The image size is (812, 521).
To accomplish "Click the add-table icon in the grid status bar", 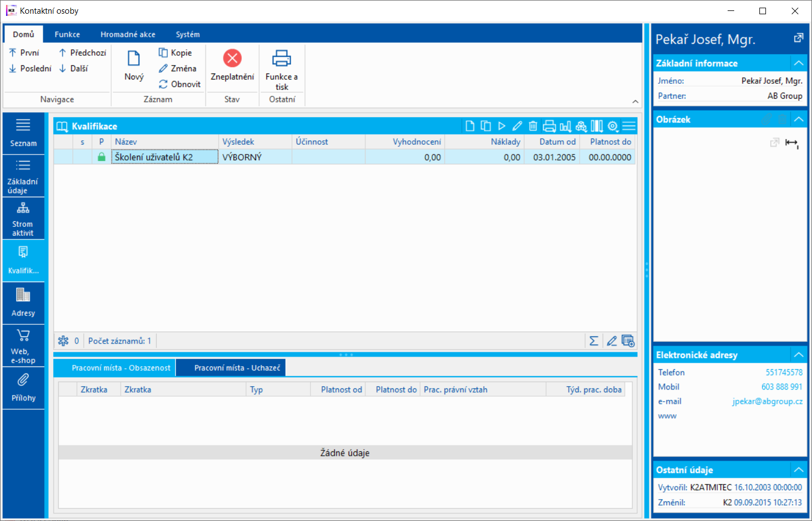I will 628,341.
